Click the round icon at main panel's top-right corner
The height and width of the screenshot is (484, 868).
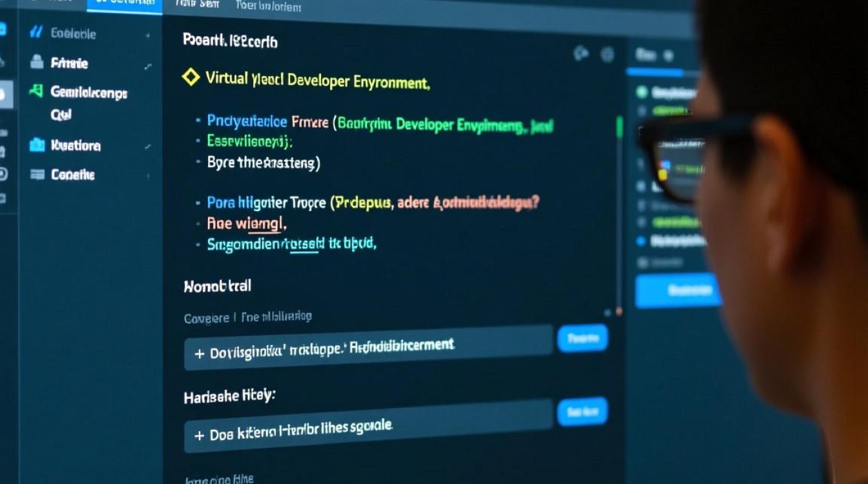(607, 54)
